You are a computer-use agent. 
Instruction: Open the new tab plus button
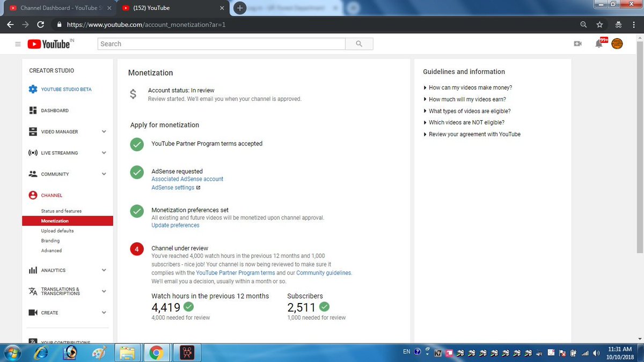tap(240, 8)
